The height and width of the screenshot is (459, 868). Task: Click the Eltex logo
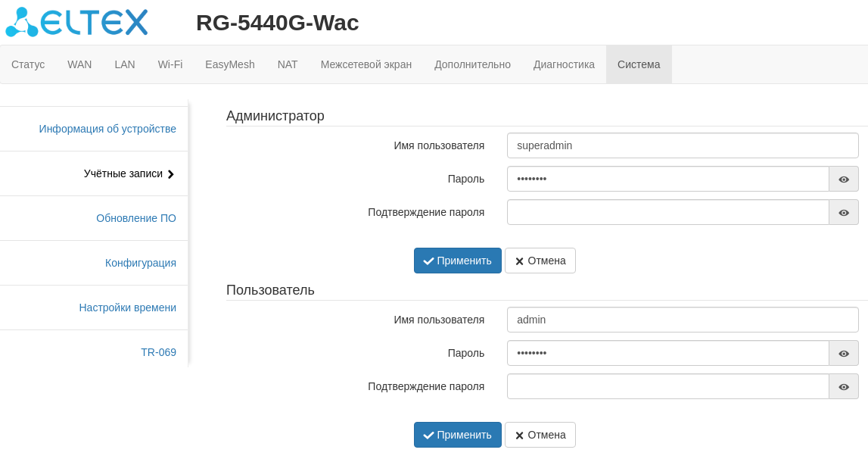click(76, 22)
